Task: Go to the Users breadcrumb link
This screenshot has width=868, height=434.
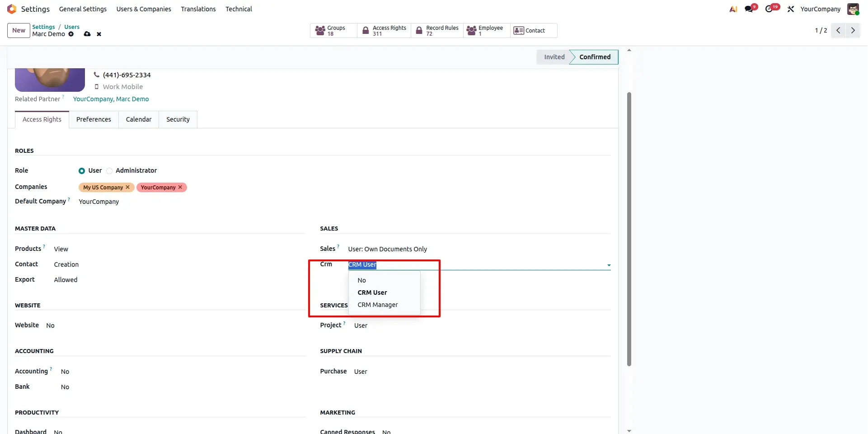Action: click(72, 27)
